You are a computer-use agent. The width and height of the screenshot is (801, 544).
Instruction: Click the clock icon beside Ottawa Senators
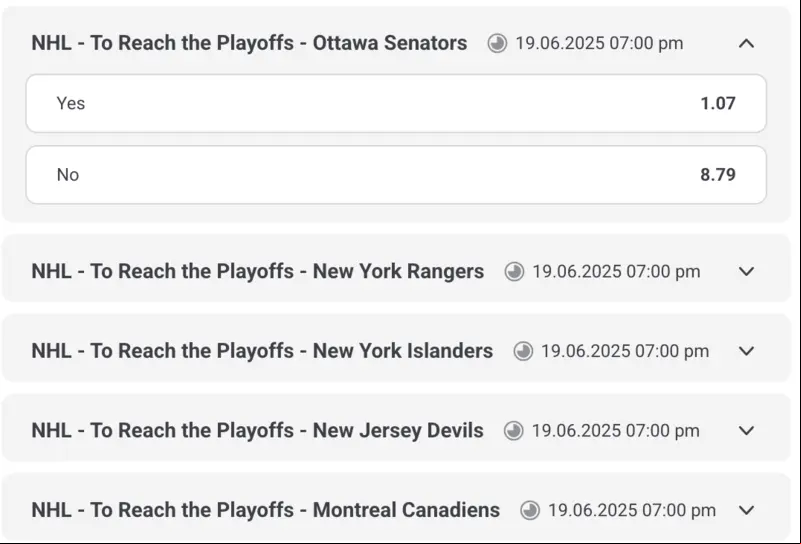pyautogui.click(x=497, y=43)
